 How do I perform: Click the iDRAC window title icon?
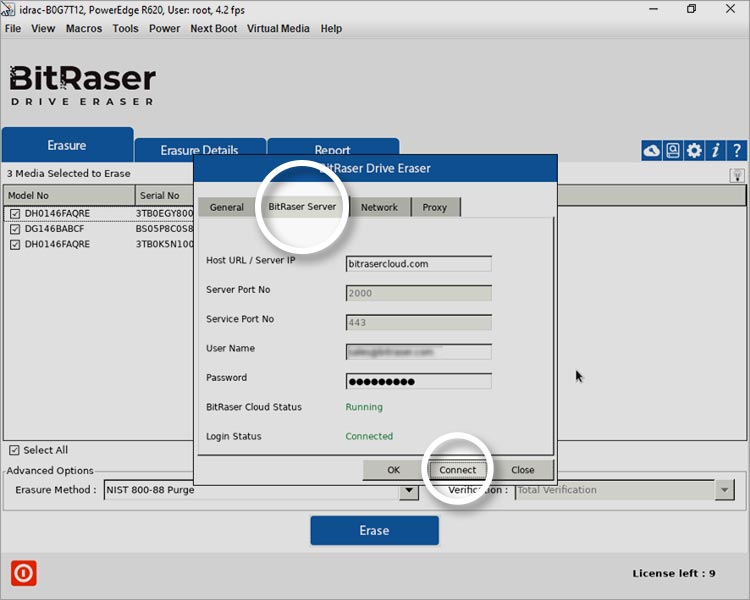[8, 9]
